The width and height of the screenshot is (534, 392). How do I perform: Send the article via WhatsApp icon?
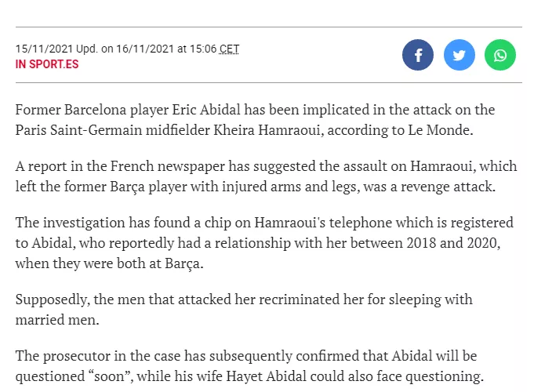point(500,55)
